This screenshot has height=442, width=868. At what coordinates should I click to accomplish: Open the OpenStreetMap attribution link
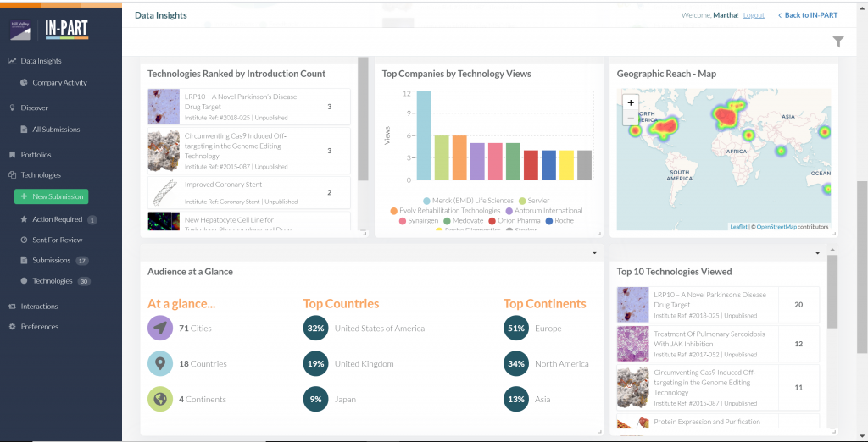click(776, 227)
